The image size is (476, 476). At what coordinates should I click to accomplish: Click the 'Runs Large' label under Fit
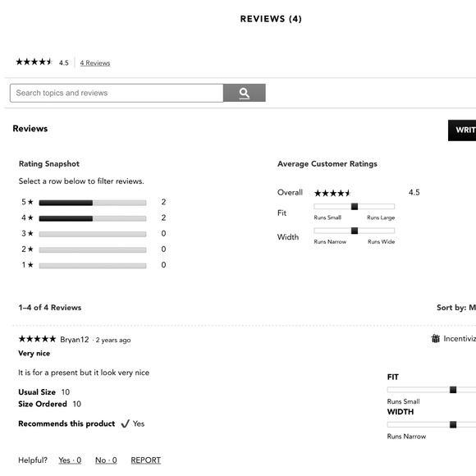coord(381,217)
